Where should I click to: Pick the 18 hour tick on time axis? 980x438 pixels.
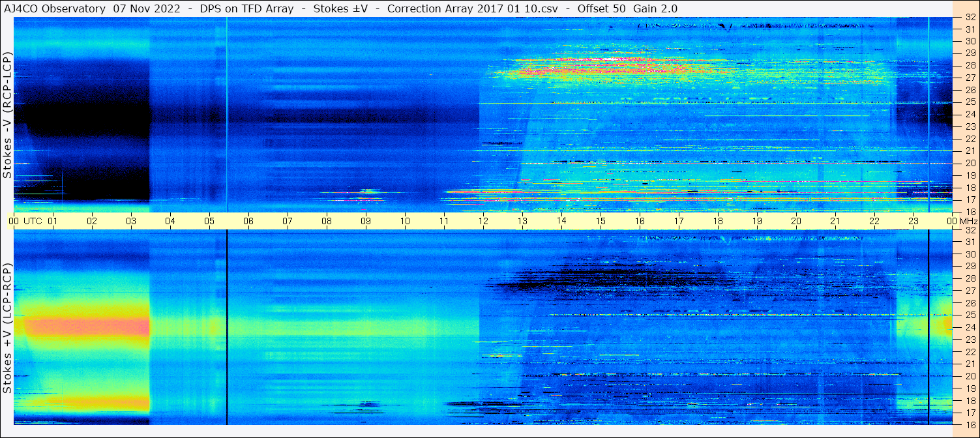[718, 221]
